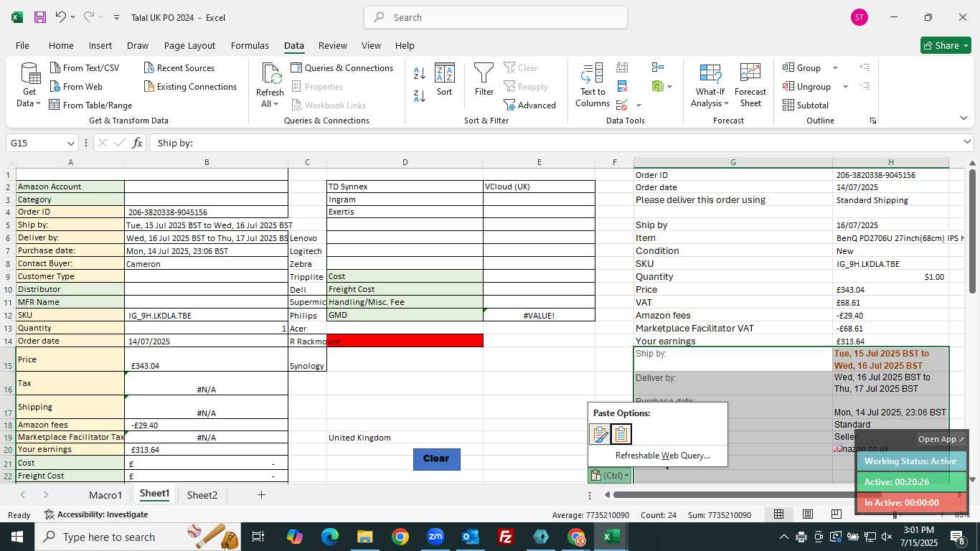The image size is (980, 551).
Task: Open FileZilla from the taskbar
Action: coord(506,537)
